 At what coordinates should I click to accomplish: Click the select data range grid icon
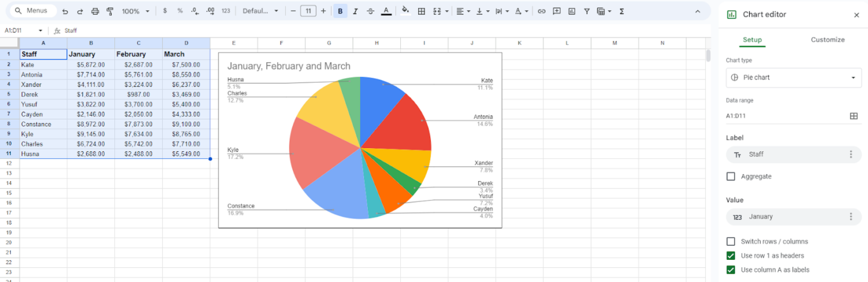pyautogui.click(x=854, y=116)
